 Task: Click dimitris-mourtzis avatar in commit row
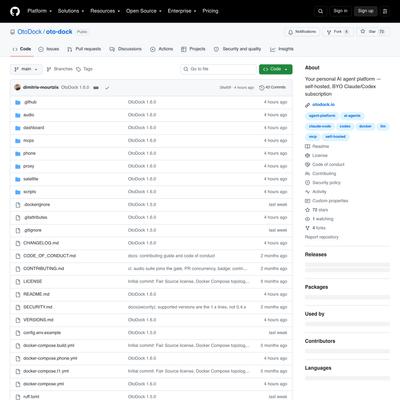point(18,87)
